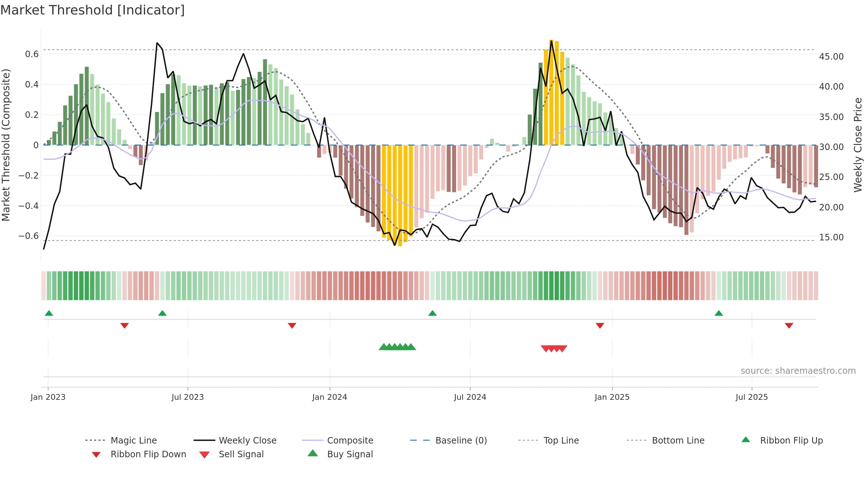Click the Jan 2025 axis label
Image resolution: width=868 pixels, height=488 pixels.
pos(612,397)
